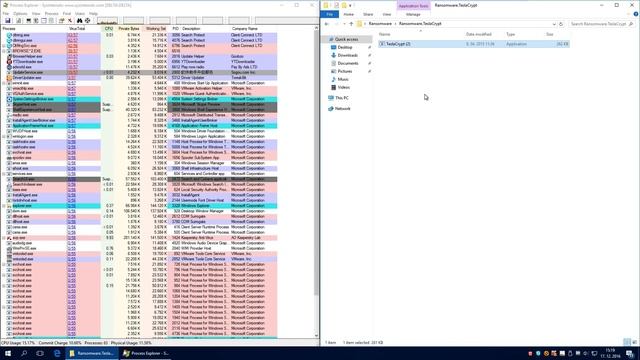Click the Refresh Now toolbar icon next to Save
The height and width of the screenshot is (360, 640).
tap(18, 20)
